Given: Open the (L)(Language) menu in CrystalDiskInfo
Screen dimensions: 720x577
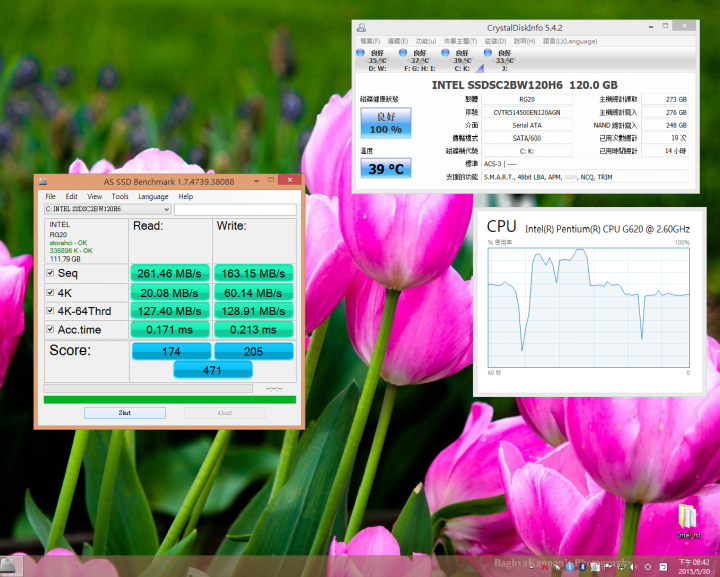Looking at the screenshot, I should pos(570,41).
